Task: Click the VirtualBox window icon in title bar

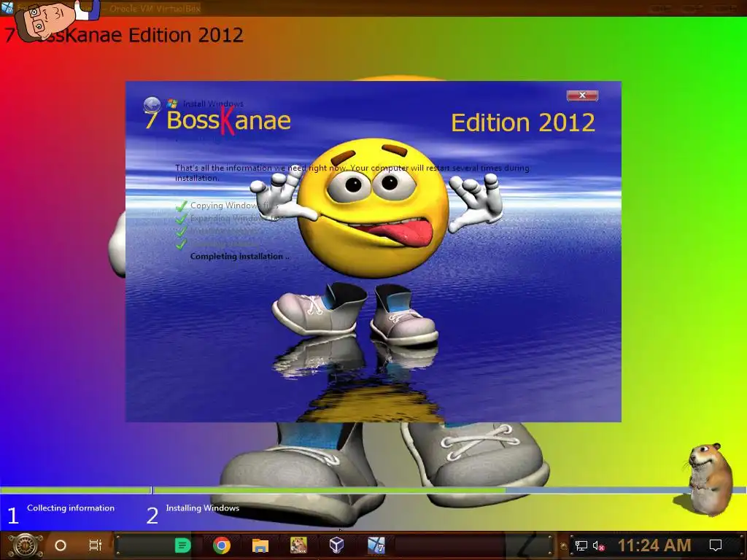Action: click(7, 7)
